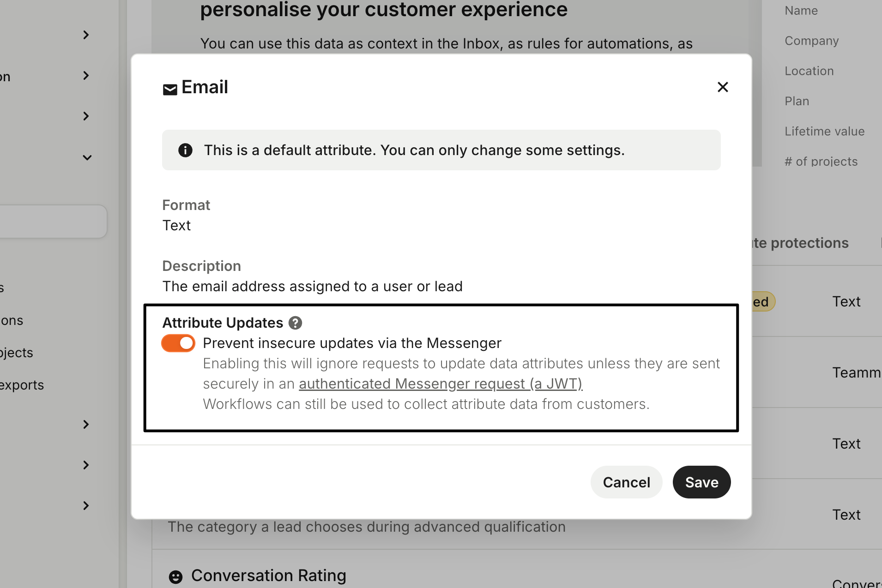Image resolution: width=882 pixels, height=588 pixels.
Task: Click the '# of projects' list item
Action: pos(821,162)
